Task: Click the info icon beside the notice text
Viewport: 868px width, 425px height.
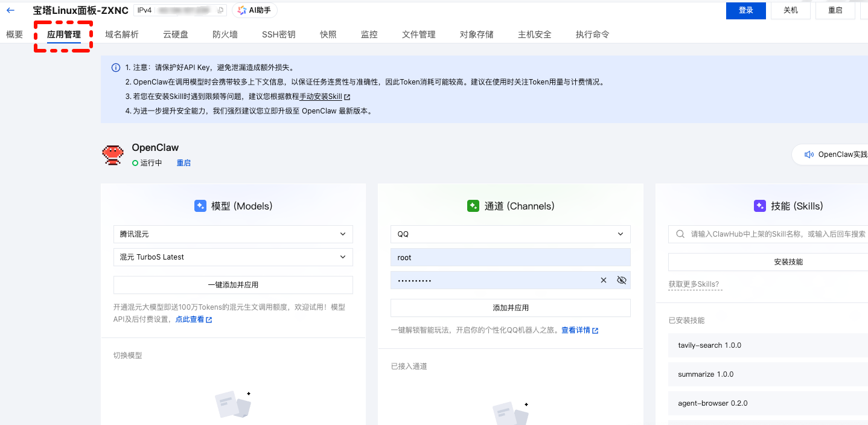Action: [115, 67]
